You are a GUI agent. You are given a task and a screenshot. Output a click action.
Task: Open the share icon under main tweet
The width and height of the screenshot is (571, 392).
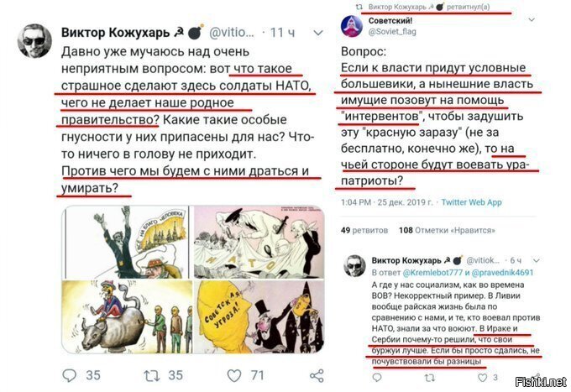pyautogui.click(x=317, y=375)
